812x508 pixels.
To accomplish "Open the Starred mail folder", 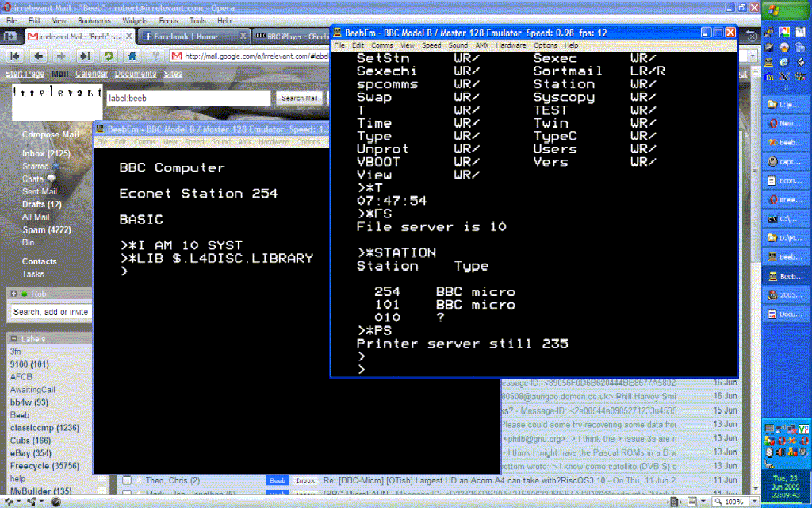I will [x=35, y=167].
